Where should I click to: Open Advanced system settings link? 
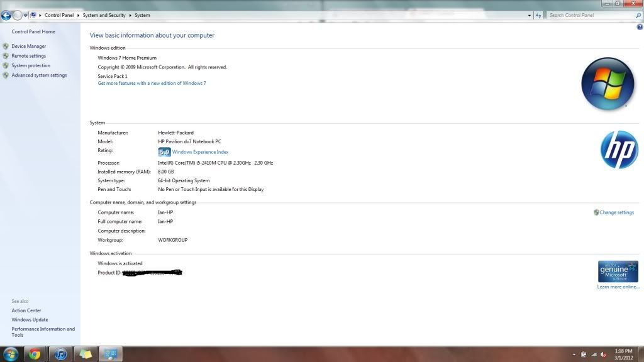pos(39,75)
